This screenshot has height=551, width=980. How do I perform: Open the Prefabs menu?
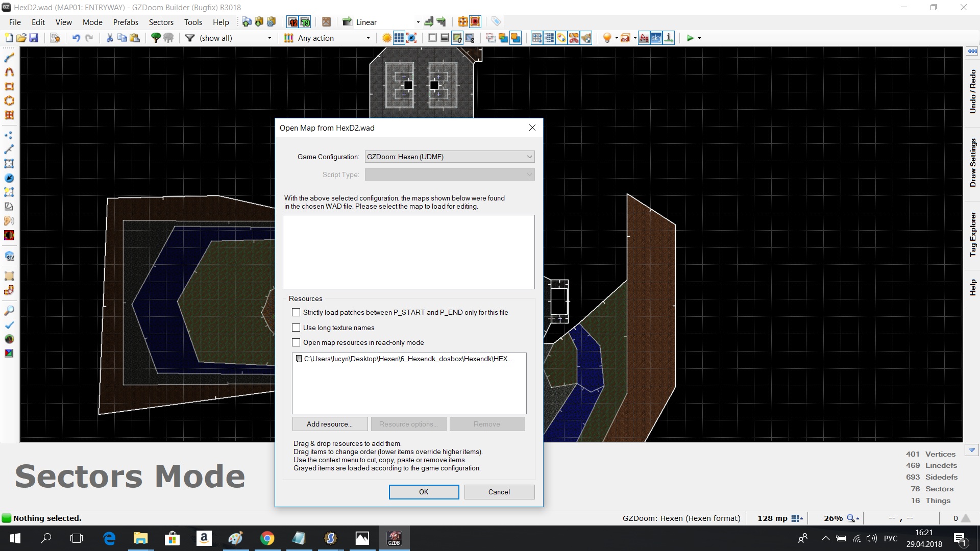126,22
